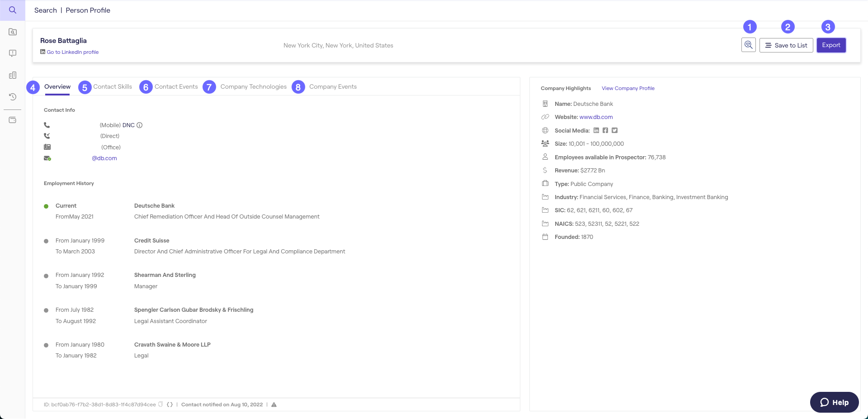Open the Company Events tab
The width and height of the screenshot is (868, 419).
click(333, 87)
